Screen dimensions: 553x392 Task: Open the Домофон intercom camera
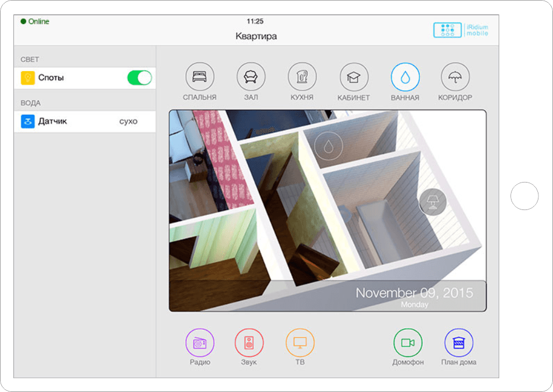407,343
